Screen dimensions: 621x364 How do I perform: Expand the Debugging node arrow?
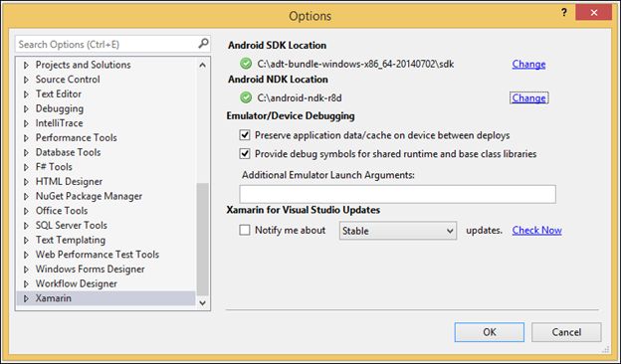click(26, 108)
